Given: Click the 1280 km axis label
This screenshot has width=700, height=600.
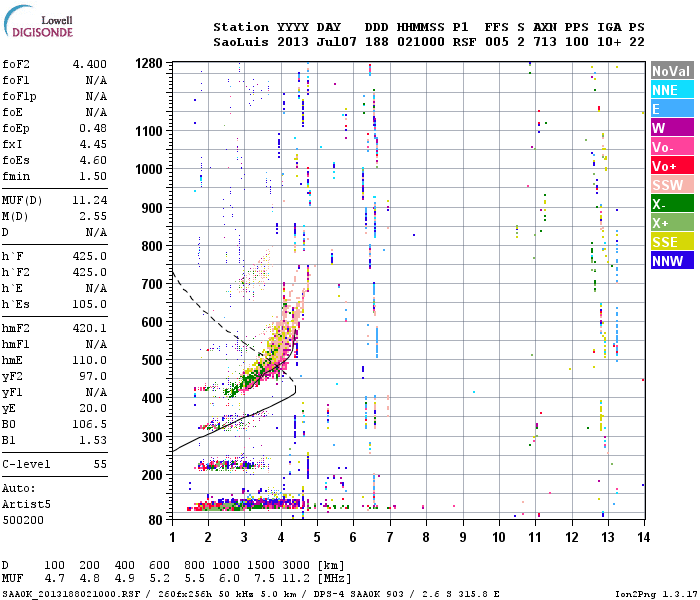Looking at the screenshot, I should [x=149, y=63].
